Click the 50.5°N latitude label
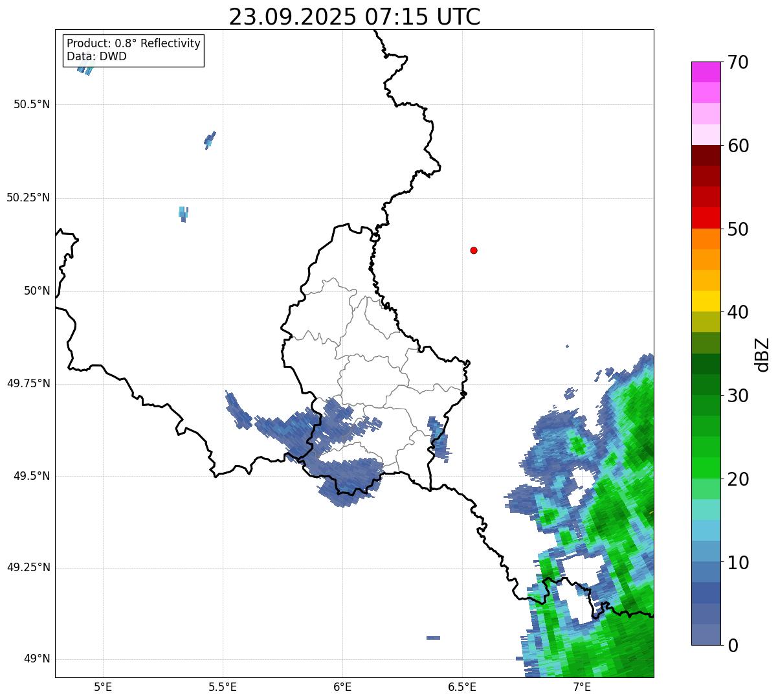The height and width of the screenshot is (700, 778). tap(32, 104)
